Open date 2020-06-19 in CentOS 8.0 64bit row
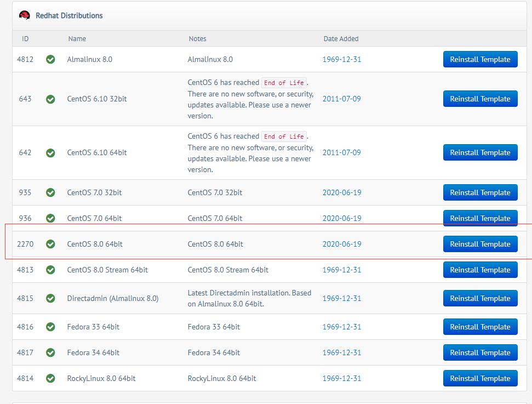This screenshot has height=404, width=532. [x=342, y=244]
